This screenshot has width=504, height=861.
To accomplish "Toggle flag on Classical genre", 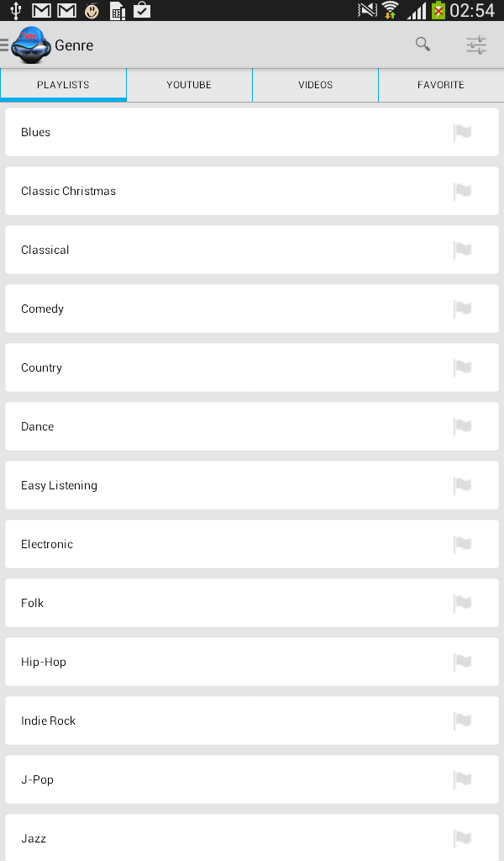I will click(462, 251).
